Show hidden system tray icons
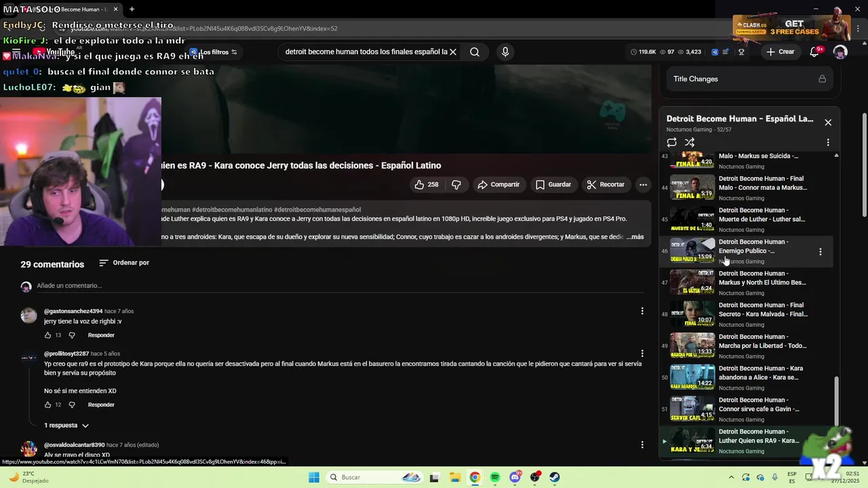 coord(731,477)
